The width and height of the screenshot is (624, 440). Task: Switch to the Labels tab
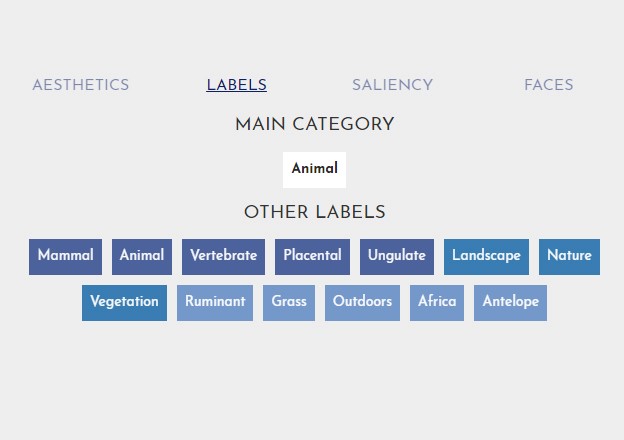pyautogui.click(x=236, y=85)
